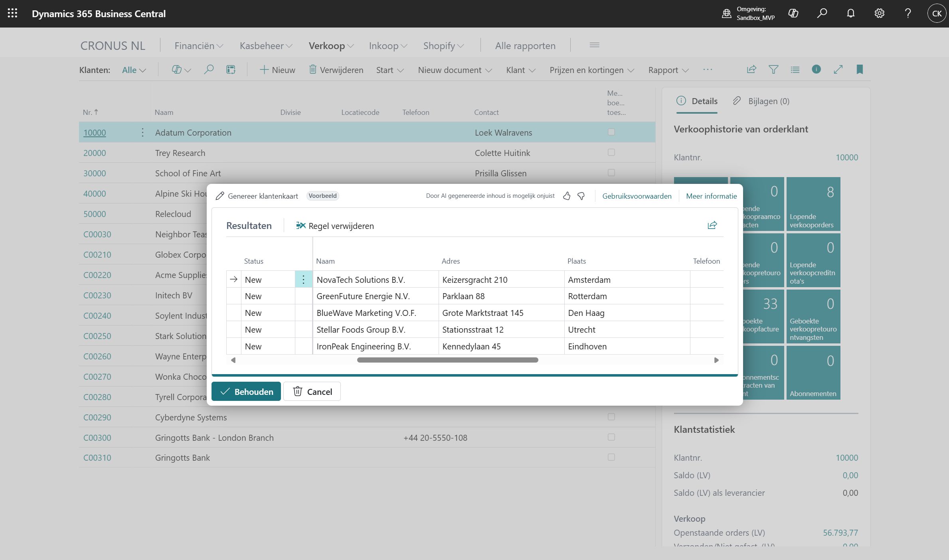The width and height of the screenshot is (949, 560).
Task: Click the Behouden button
Action: [x=246, y=392]
